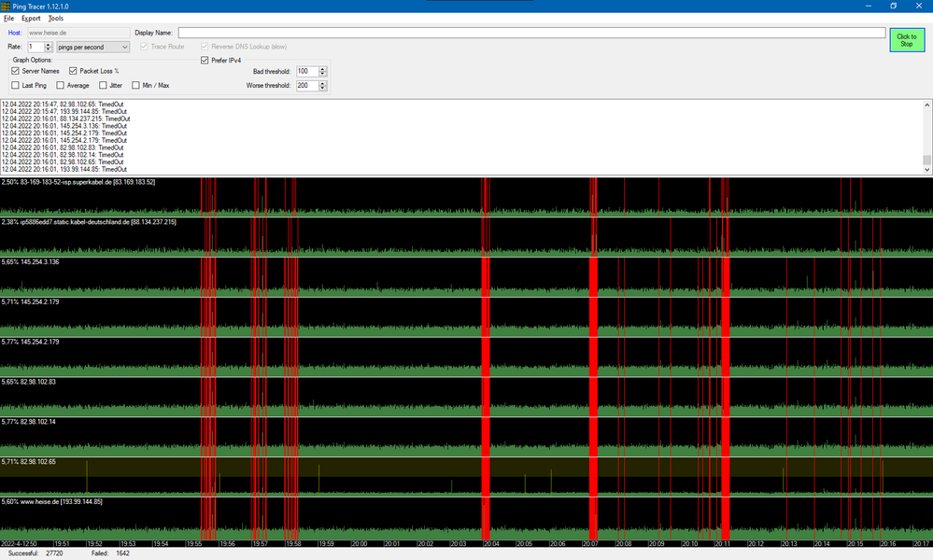Viewport: 933px width, 560px height.
Task: Open the Tools menu
Action: (56, 19)
